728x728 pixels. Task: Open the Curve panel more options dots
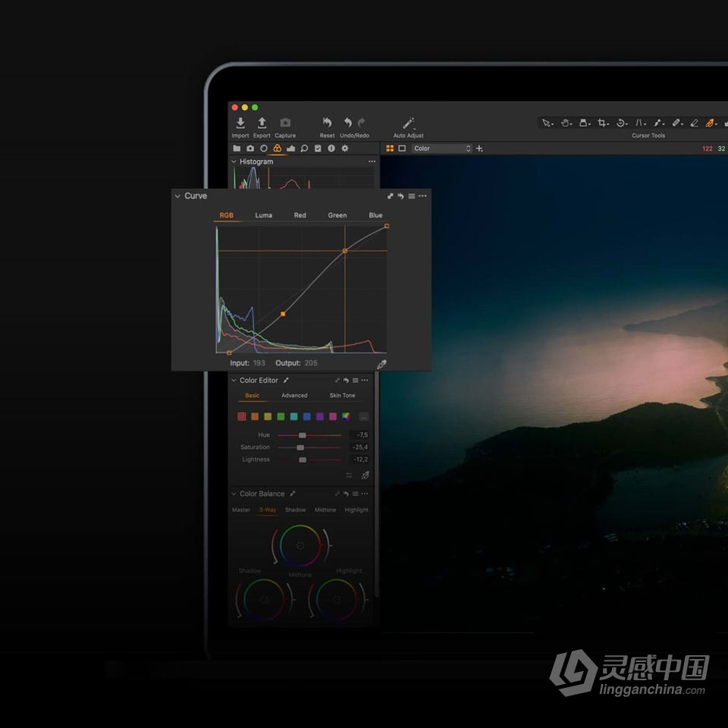click(x=422, y=196)
